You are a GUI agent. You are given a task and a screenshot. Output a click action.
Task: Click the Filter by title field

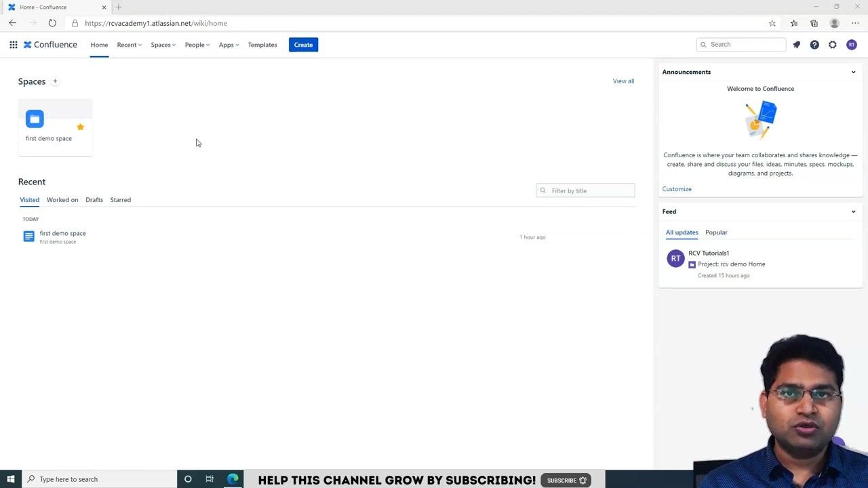tap(585, 190)
